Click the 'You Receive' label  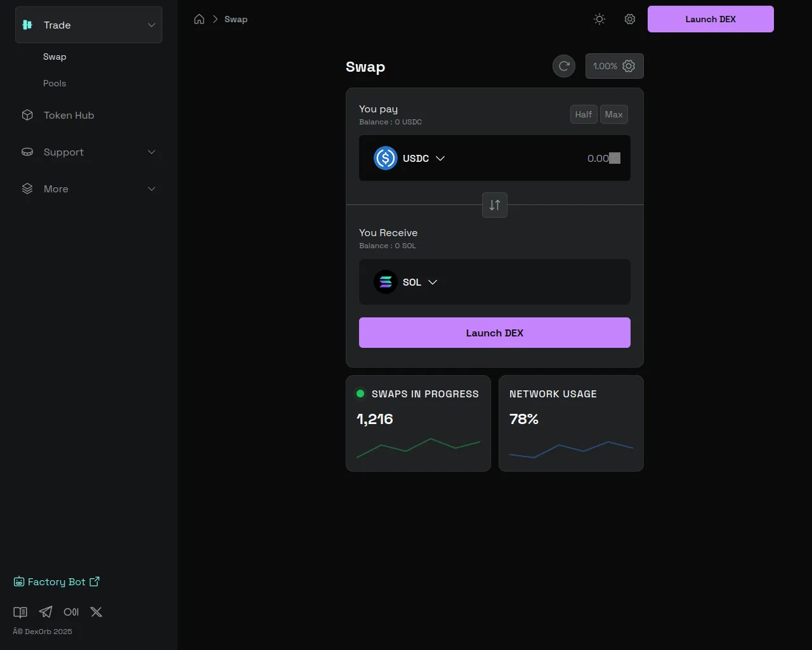point(388,233)
